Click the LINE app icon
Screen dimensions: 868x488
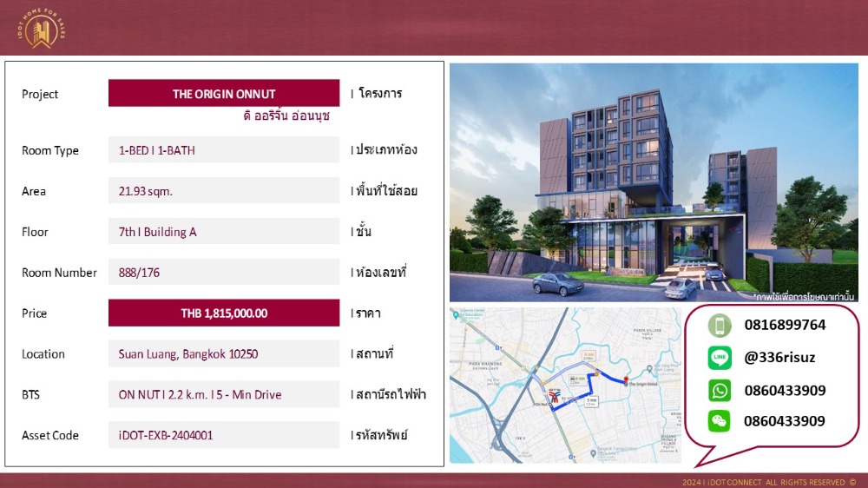point(719,358)
